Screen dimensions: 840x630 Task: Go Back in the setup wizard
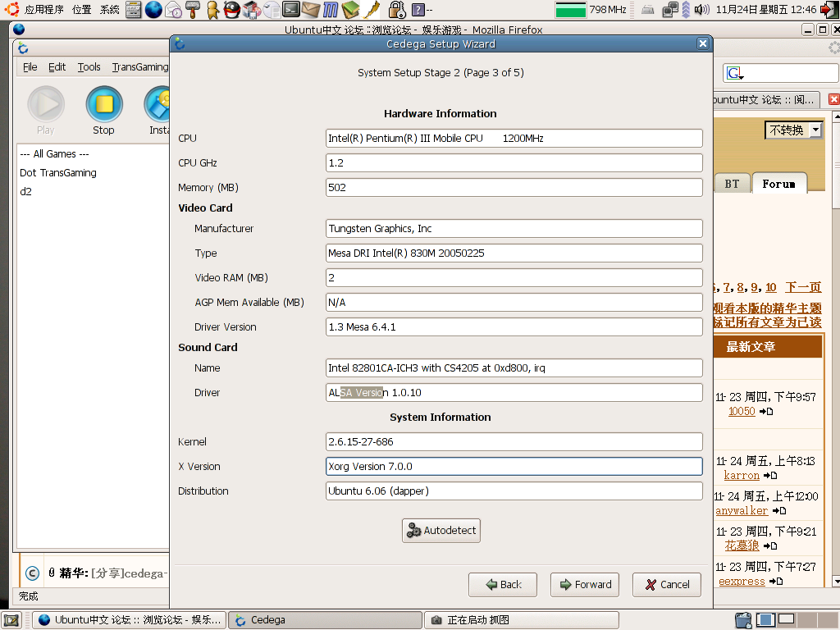[x=503, y=584]
